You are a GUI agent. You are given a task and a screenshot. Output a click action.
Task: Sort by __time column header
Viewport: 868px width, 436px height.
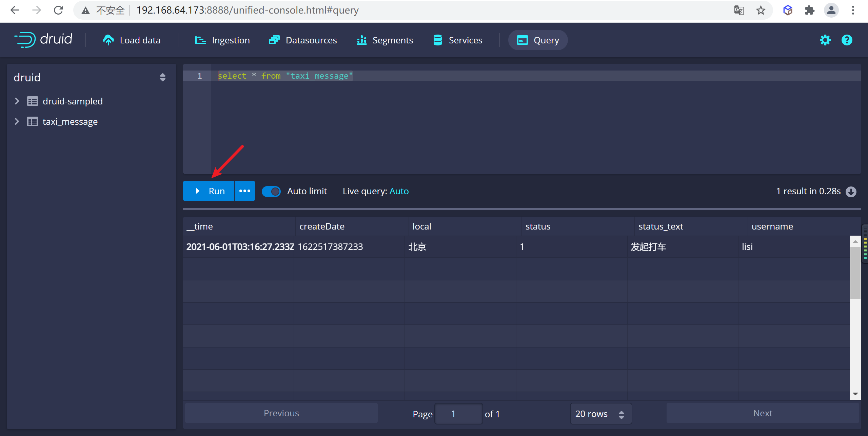(x=239, y=226)
